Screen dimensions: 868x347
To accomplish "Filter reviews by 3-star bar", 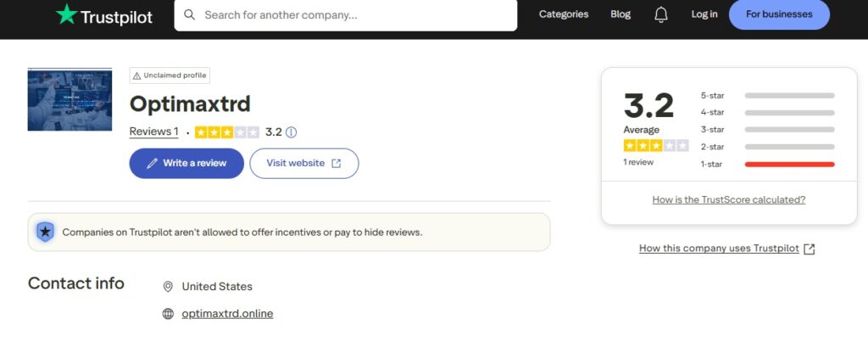I will tap(788, 130).
